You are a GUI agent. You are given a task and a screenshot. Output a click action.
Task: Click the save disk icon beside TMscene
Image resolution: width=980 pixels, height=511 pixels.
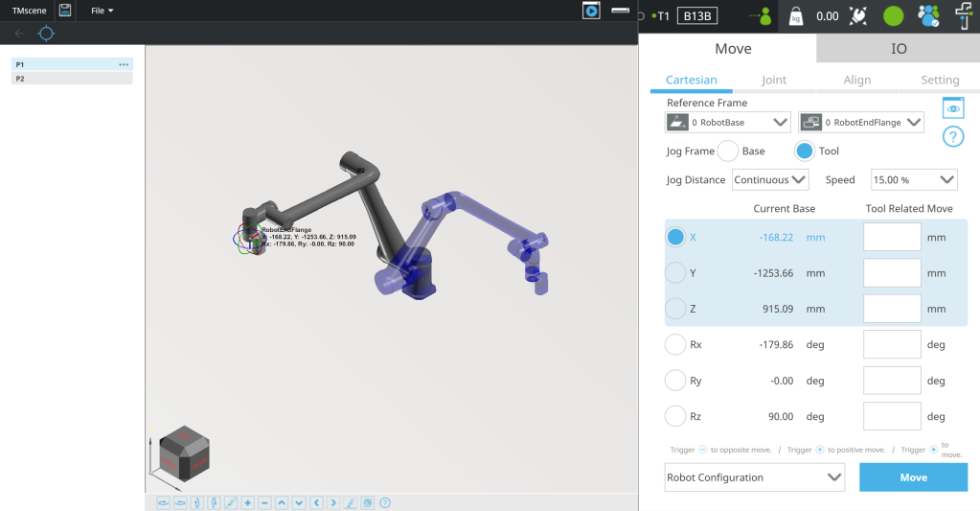[x=65, y=10]
